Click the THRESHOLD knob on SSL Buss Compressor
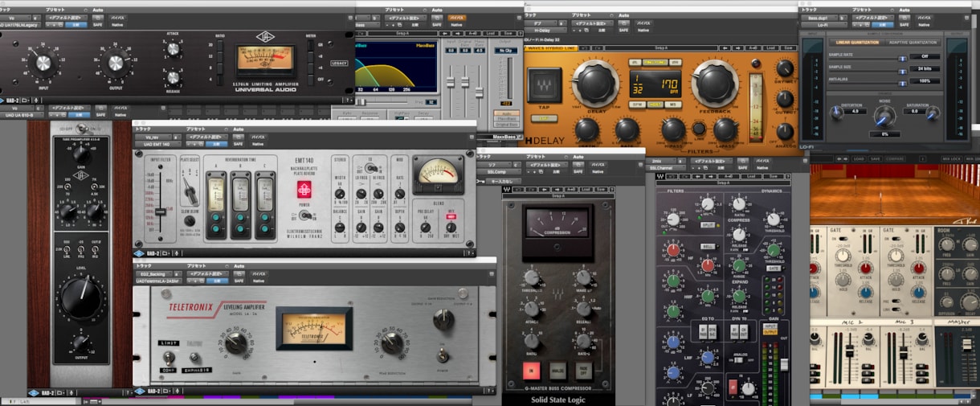Image resolution: width=980 pixels, height=406 pixels. click(x=533, y=277)
